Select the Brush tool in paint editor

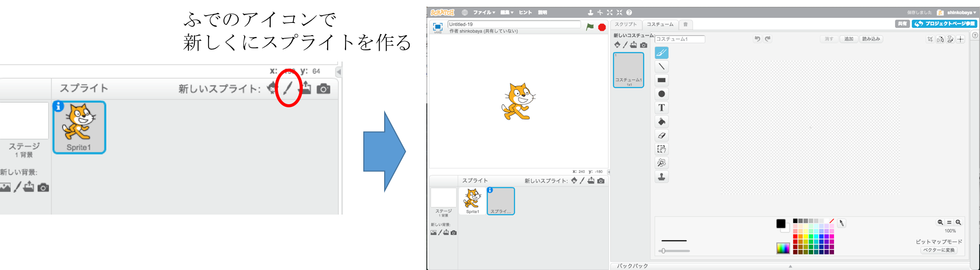[x=661, y=53]
